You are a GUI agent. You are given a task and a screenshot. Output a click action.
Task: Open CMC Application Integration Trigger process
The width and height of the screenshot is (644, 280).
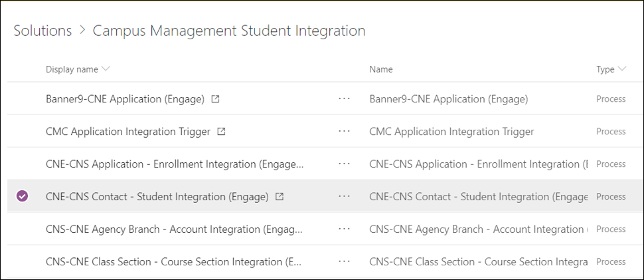point(128,132)
